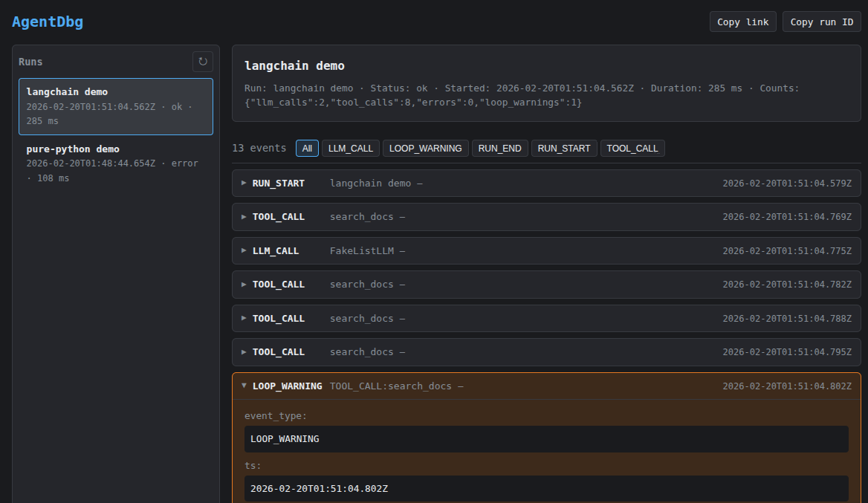The height and width of the screenshot is (503, 868).
Task: Click the AgentDbg logo
Action: (x=47, y=22)
